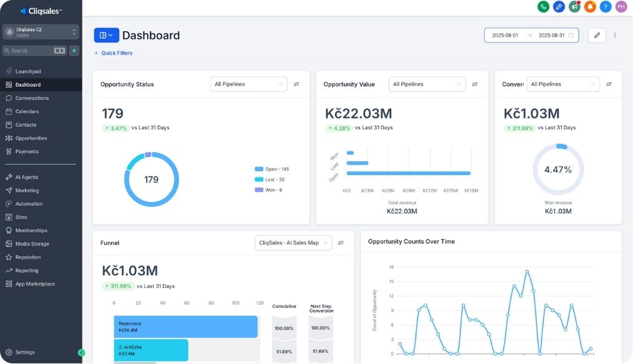Navigate to Contacts

click(41, 125)
